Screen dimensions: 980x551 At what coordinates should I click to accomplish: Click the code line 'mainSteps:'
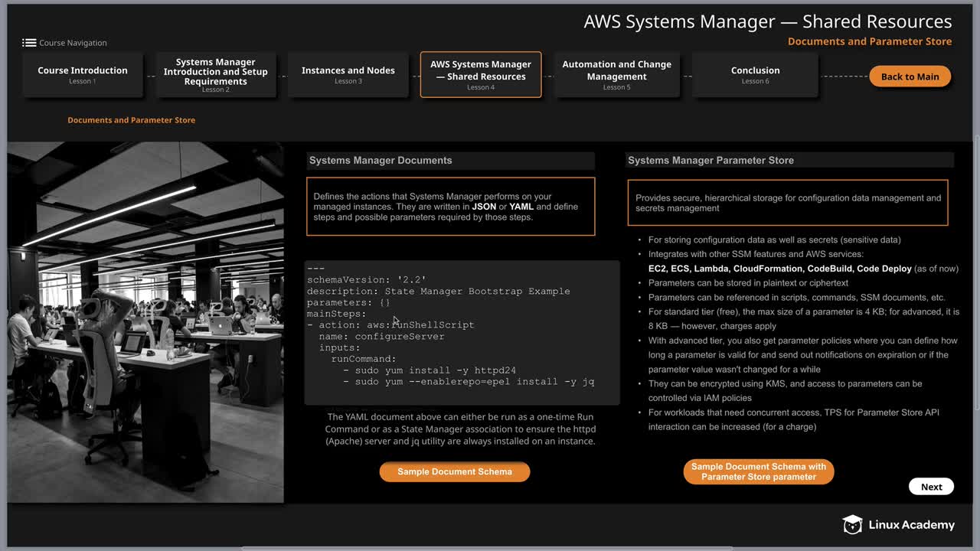[x=337, y=314]
